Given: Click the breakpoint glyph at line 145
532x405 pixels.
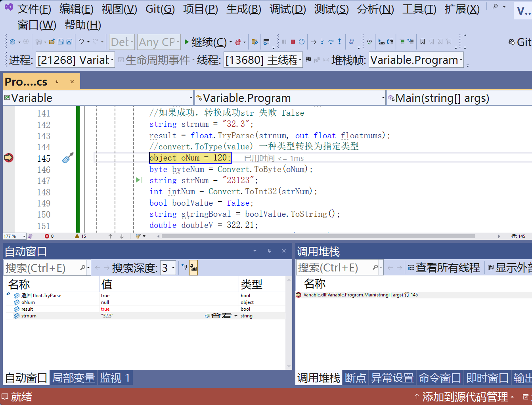Looking at the screenshot, I should tap(8, 158).
